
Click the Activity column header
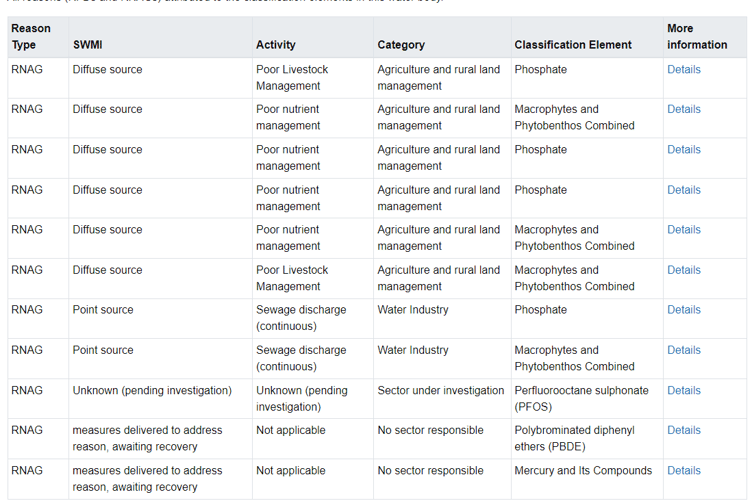(275, 45)
